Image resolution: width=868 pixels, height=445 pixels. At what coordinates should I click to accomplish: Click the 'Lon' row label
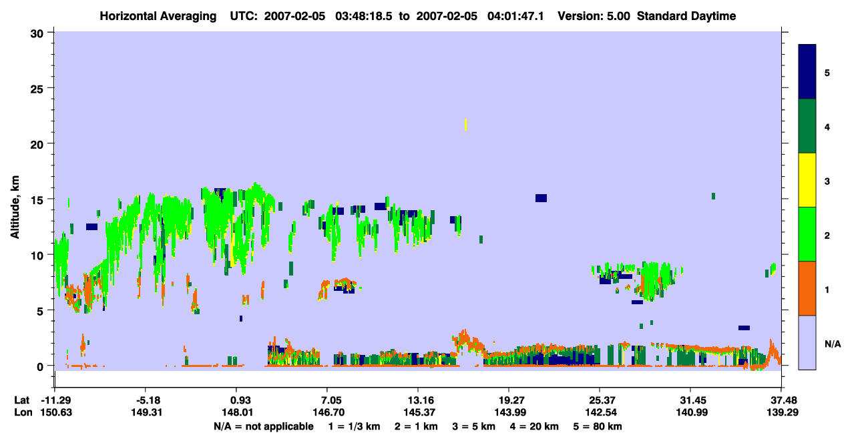22,413
